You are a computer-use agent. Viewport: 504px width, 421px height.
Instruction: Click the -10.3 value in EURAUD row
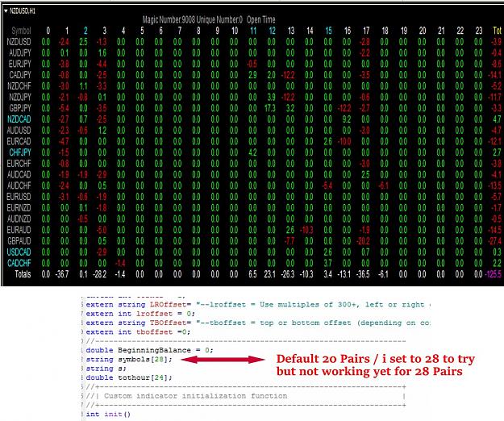point(306,230)
